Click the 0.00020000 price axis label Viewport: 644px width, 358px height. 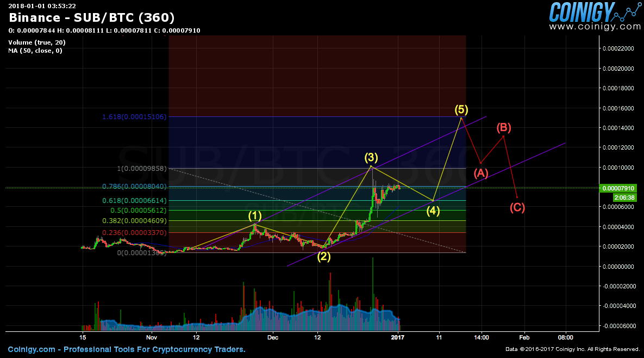(x=618, y=69)
